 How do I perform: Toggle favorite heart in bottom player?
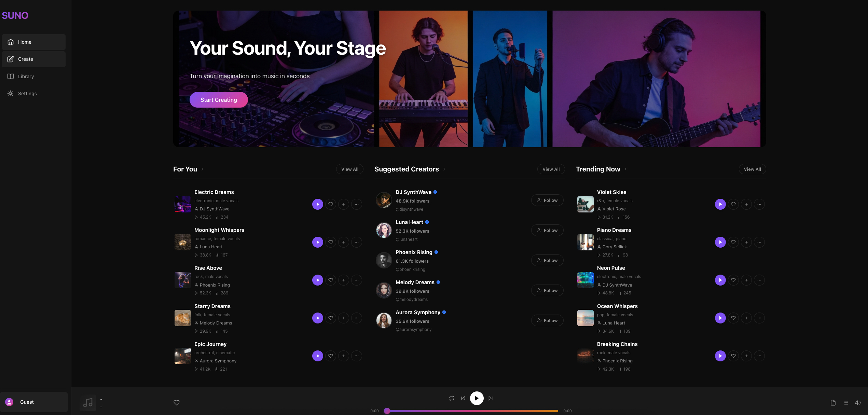(176, 403)
